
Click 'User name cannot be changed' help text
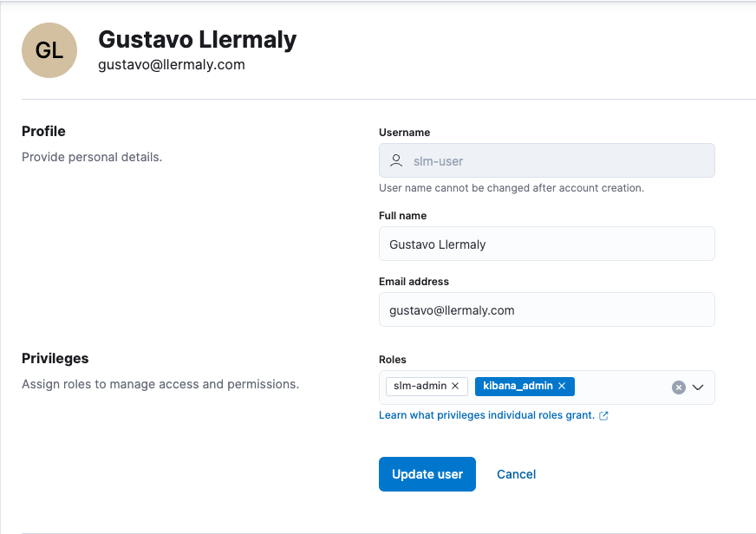point(512,188)
